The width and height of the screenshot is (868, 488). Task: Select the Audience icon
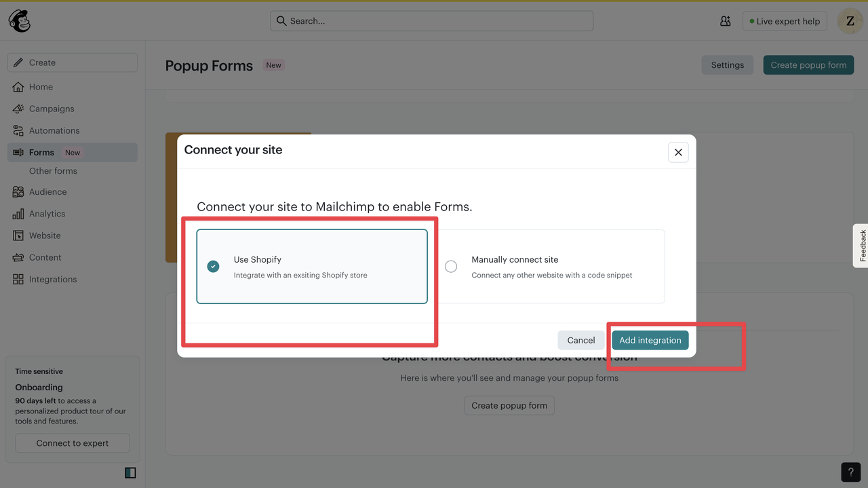click(18, 191)
